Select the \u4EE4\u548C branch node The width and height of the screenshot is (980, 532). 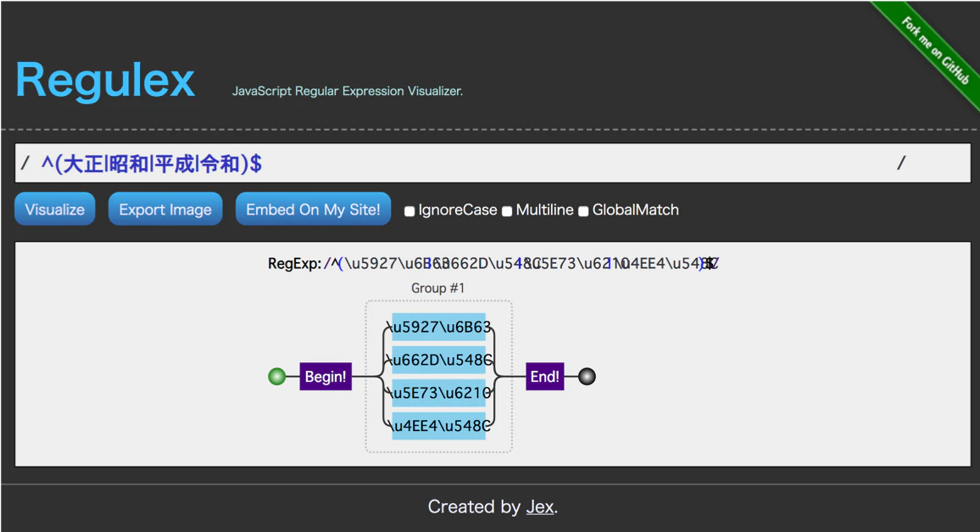click(439, 426)
